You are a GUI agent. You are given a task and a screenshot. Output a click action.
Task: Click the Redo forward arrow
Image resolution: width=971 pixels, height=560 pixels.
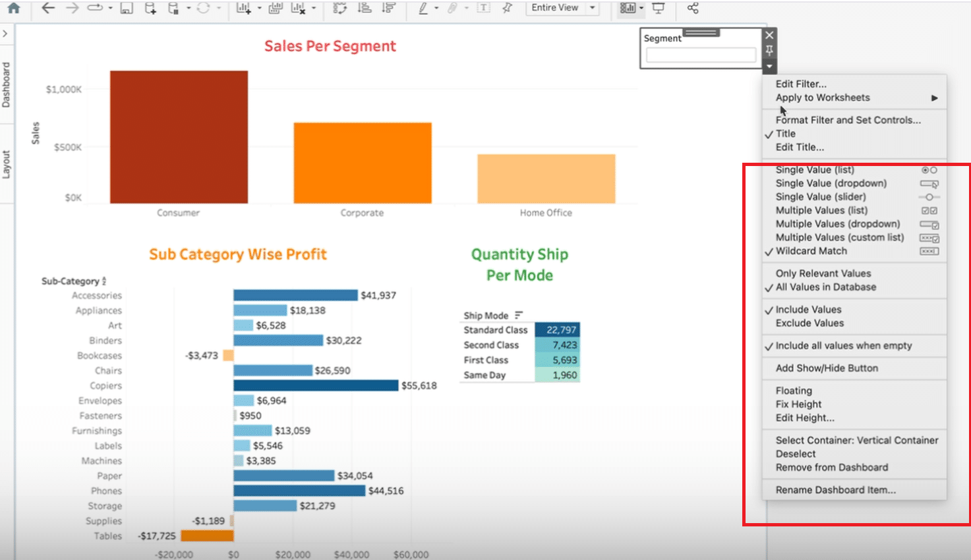[72, 8]
